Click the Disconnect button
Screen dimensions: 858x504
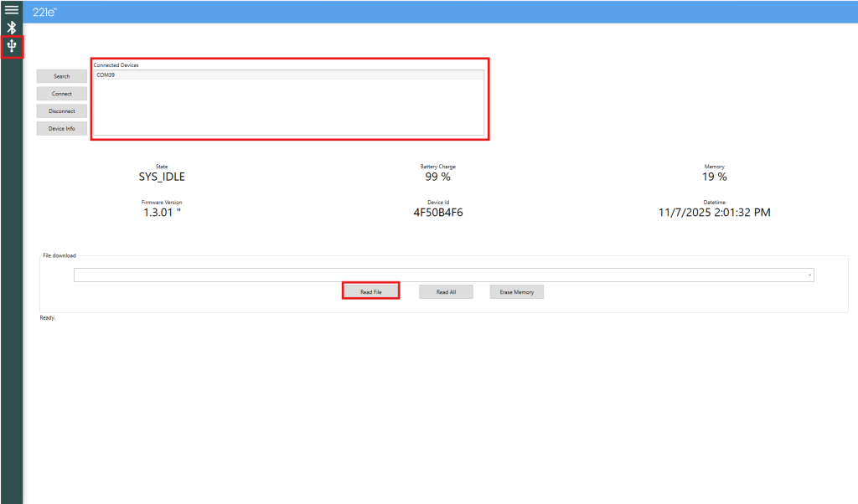click(x=61, y=111)
